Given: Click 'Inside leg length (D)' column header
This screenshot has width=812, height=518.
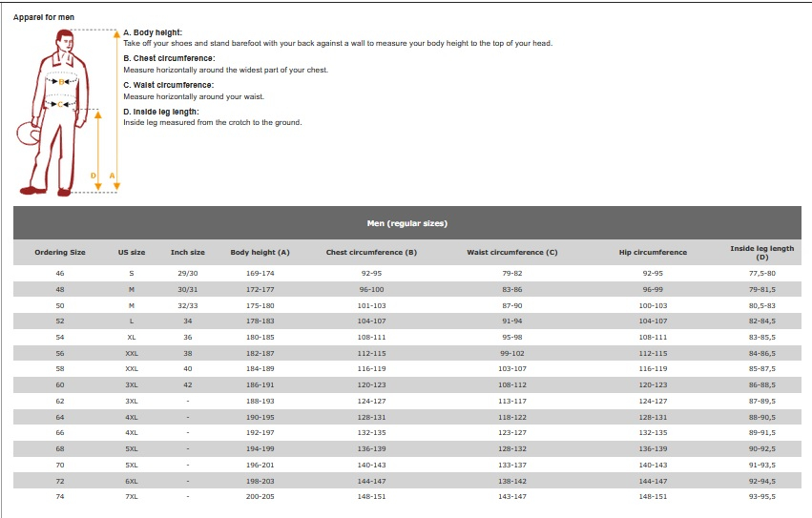Looking at the screenshot, I should click(761, 253).
